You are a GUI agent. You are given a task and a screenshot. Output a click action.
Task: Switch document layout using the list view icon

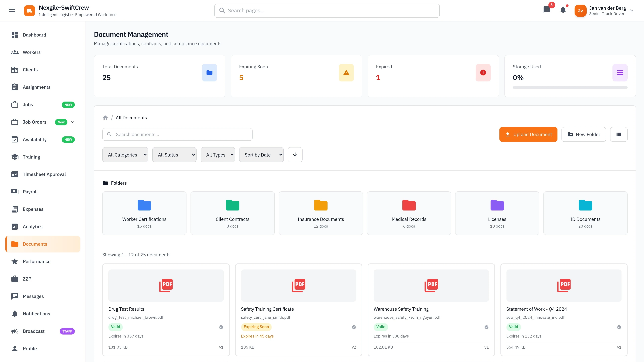click(619, 134)
